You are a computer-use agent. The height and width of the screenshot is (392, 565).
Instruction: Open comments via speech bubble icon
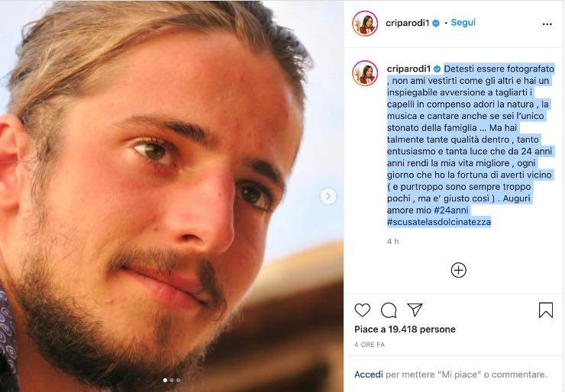pos(389,310)
